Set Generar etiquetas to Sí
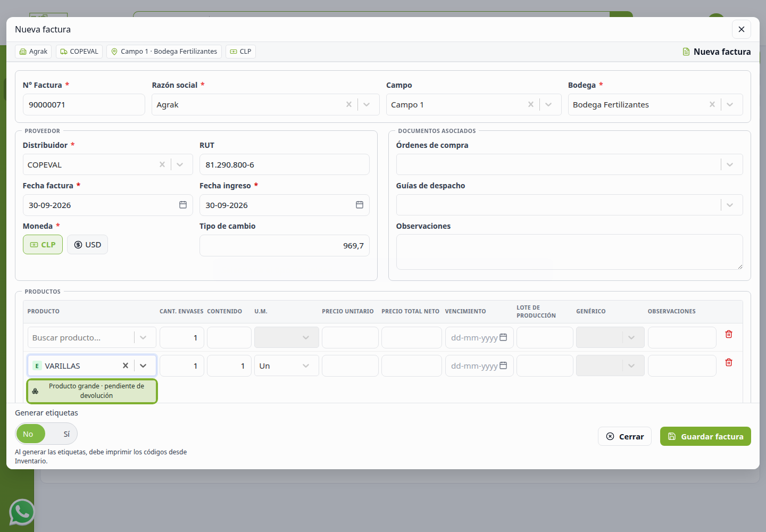Viewport: 766px width, 532px height. (x=66, y=434)
